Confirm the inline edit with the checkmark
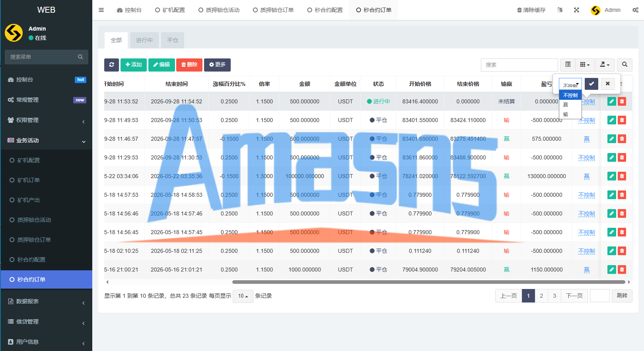 click(x=591, y=84)
